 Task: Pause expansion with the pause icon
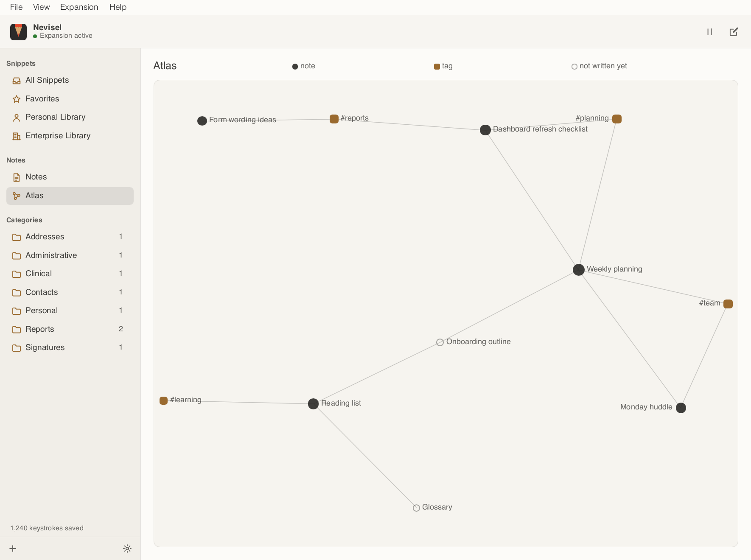click(709, 32)
